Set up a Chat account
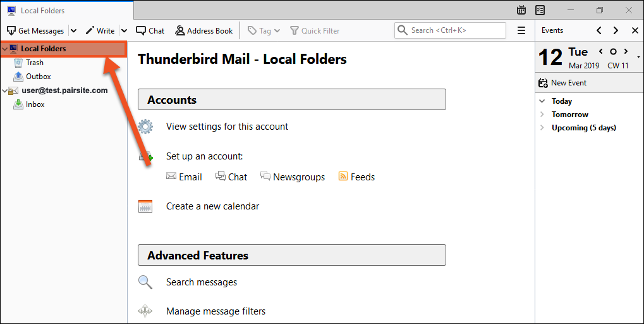Image resolution: width=644 pixels, height=324 pixels. [231, 177]
